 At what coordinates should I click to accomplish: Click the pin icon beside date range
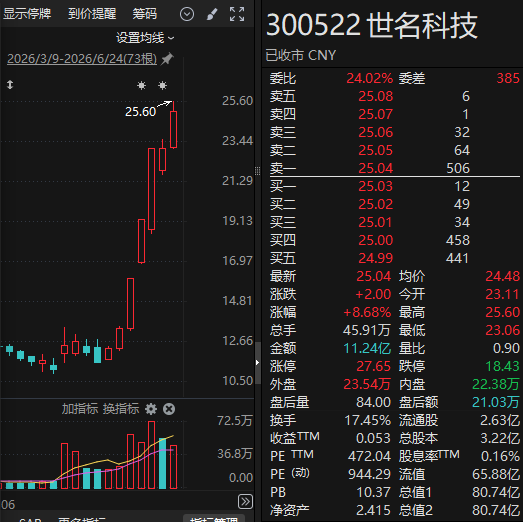click(167, 59)
